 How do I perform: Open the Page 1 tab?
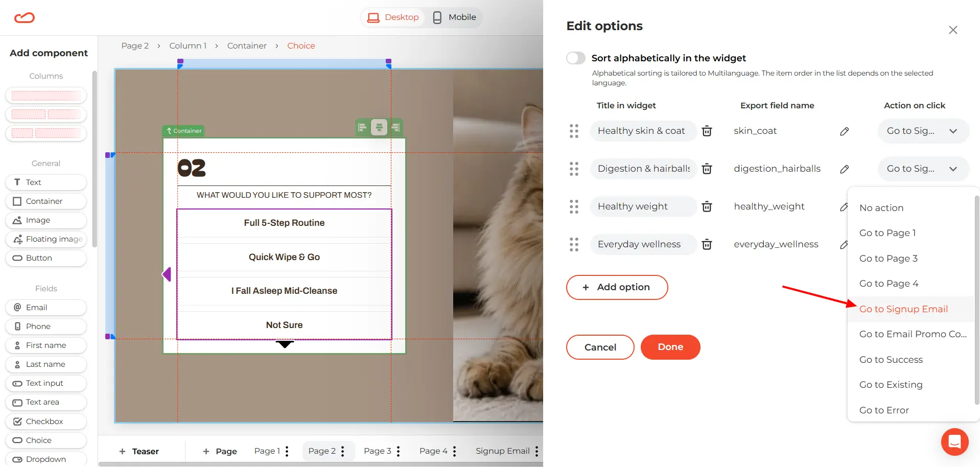tap(267, 451)
